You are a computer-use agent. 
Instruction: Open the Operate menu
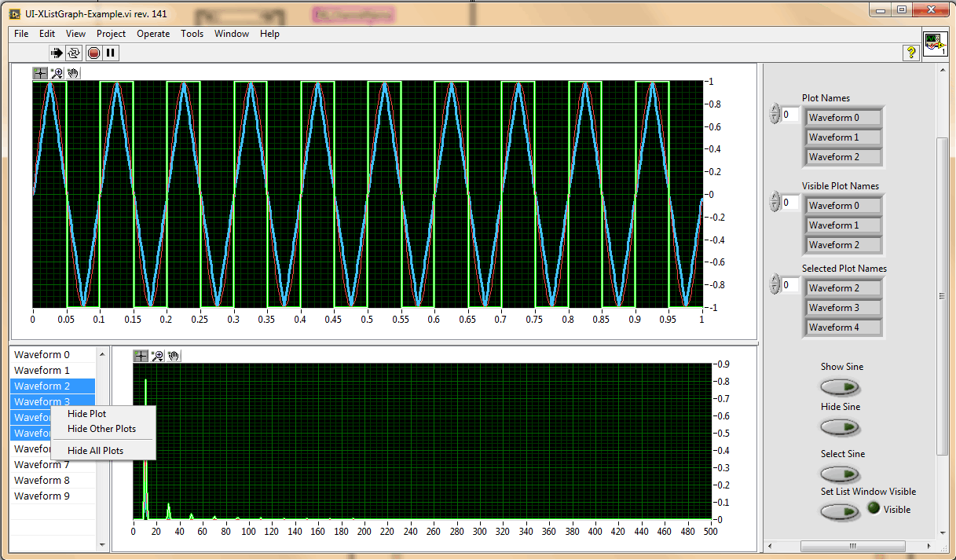point(153,34)
